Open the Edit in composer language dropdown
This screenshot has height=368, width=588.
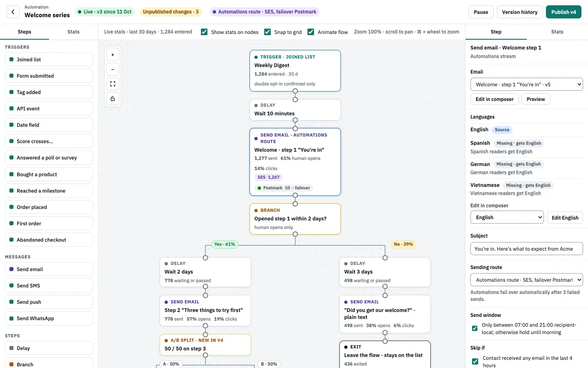[507, 217]
